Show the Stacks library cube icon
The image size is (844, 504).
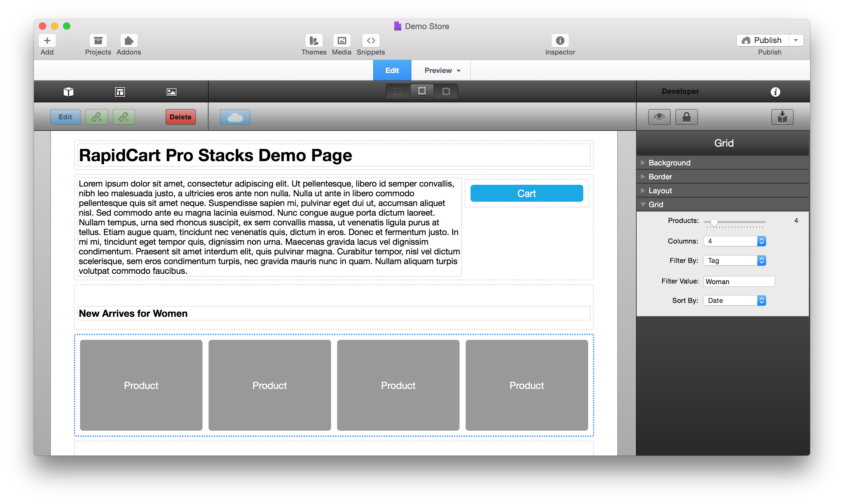[x=68, y=92]
